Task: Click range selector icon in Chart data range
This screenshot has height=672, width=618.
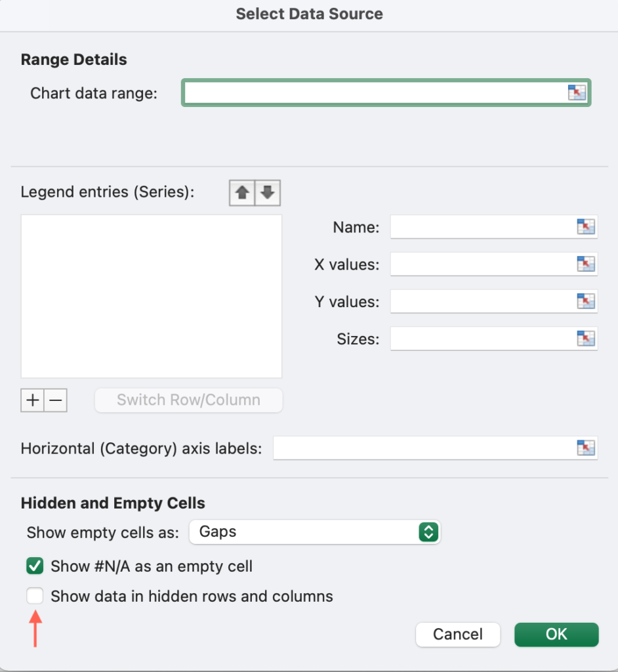Action: pos(577,93)
